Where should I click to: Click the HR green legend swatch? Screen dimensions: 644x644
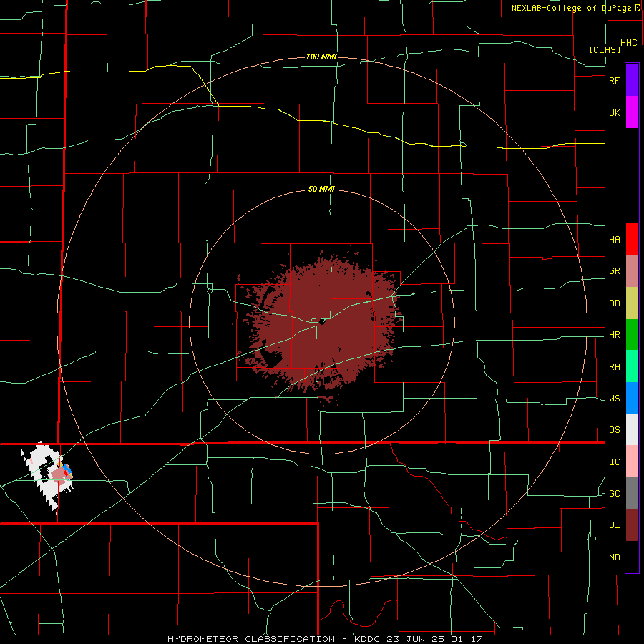[x=632, y=334]
